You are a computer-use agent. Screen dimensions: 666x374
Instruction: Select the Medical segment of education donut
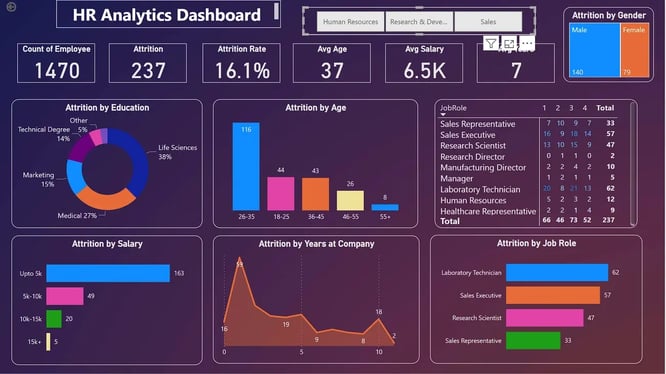pyautogui.click(x=105, y=199)
